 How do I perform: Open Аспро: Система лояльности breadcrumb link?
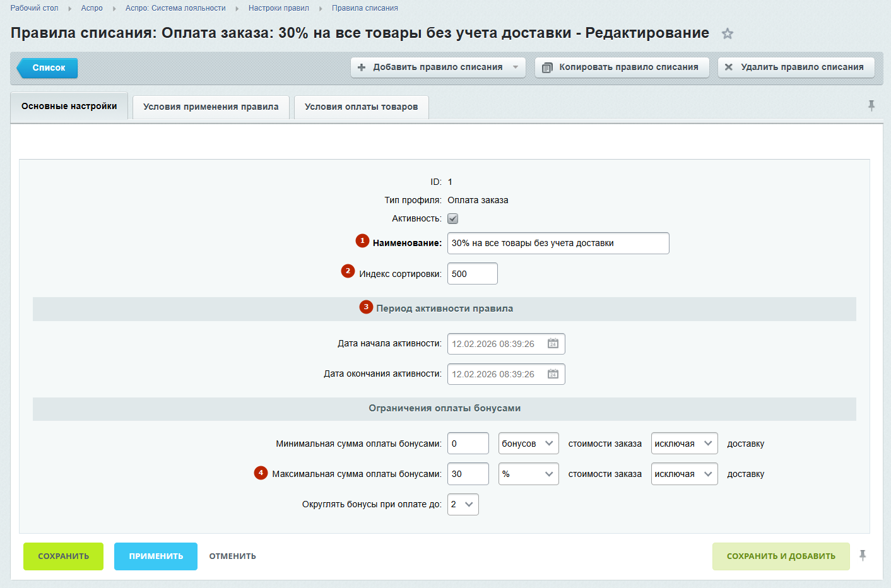[x=175, y=8]
